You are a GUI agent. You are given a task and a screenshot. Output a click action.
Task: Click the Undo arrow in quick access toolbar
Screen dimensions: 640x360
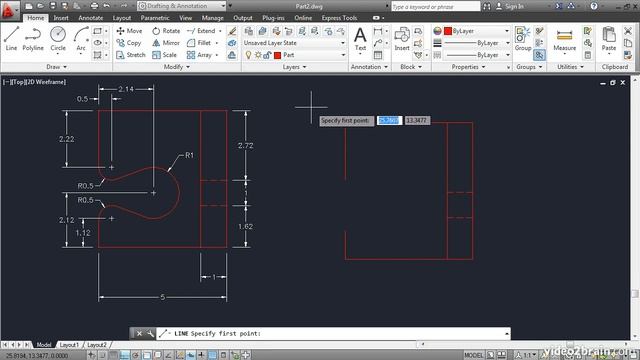(x=107, y=6)
